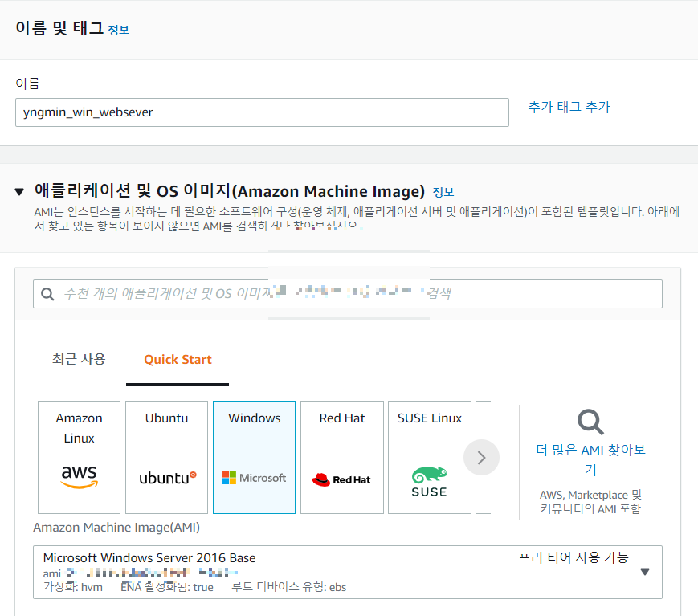The image size is (698, 616).
Task: Click the right arrow to show more OS tiles
Action: click(x=481, y=458)
